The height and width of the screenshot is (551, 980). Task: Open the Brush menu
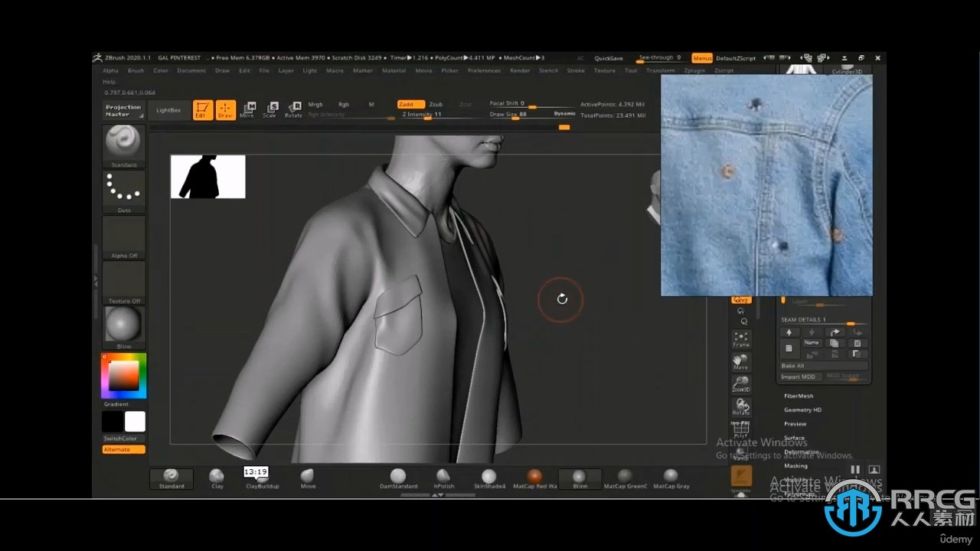pos(136,70)
